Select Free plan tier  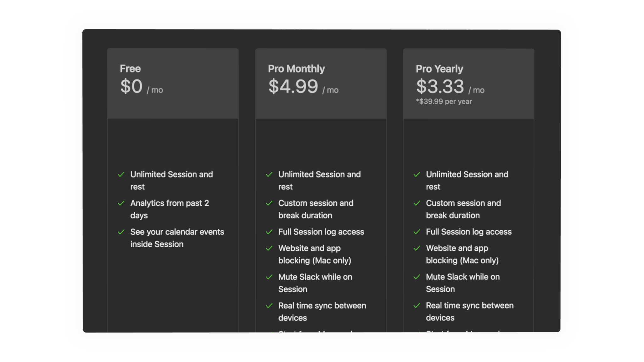click(x=173, y=83)
